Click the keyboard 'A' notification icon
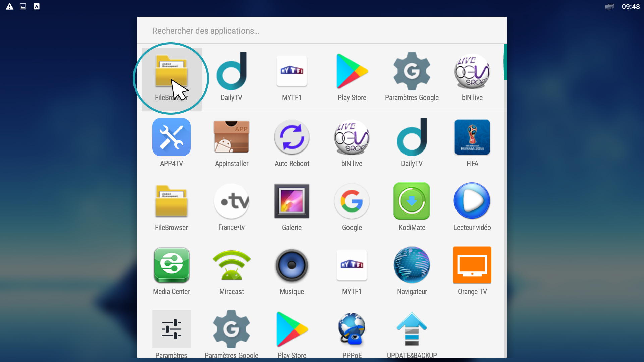644x362 pixels. [x=37, y=6]
